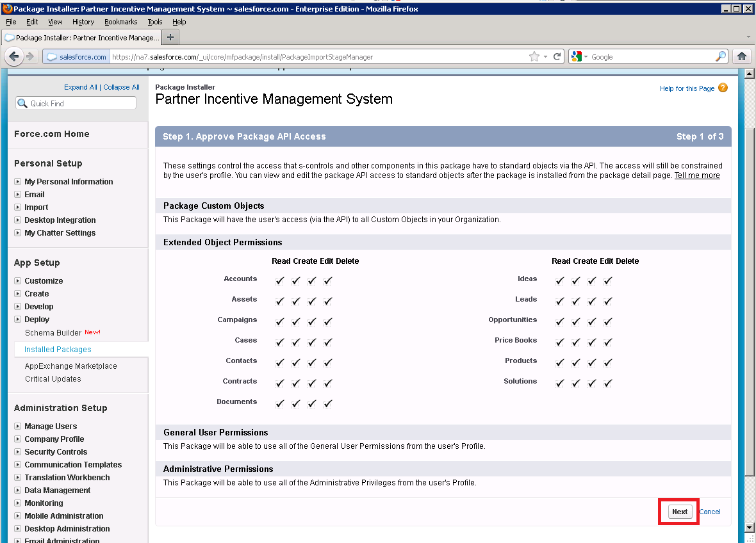Click the bookmark star icon in the address bar
756x543 pixels.
[x=534, y=56]
